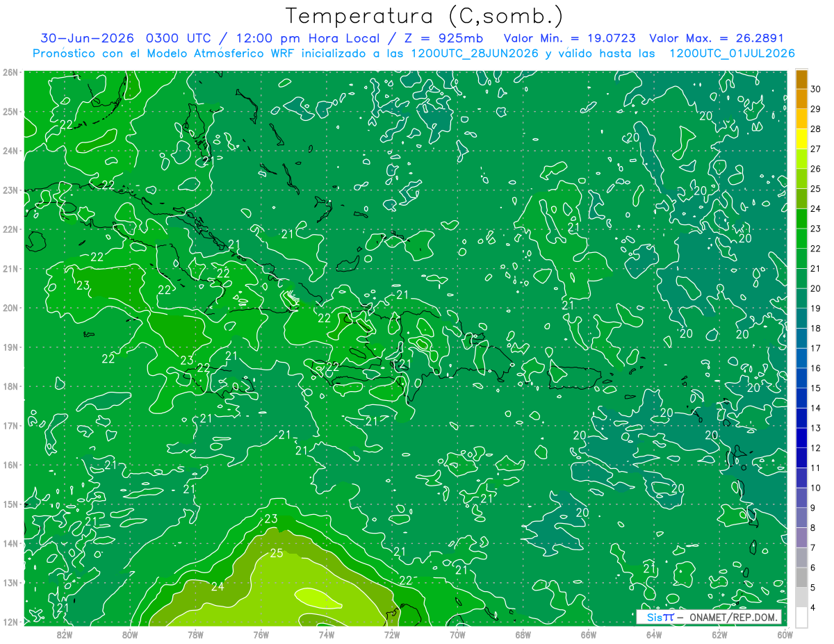Click the "10" label on the color scale
834x644 pixels.
coord(816,487)
